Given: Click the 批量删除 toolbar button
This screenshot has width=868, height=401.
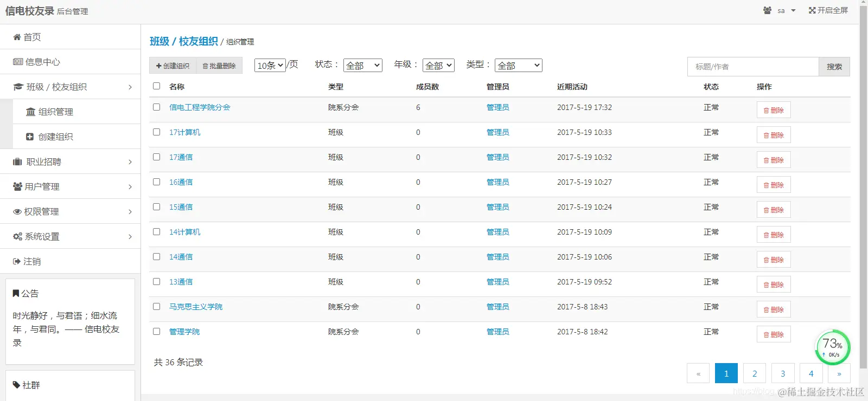Looking at the screenshot, I should click(219, 66).
